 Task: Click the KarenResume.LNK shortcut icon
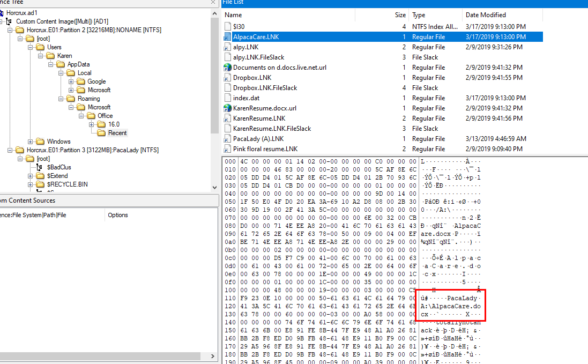[x=227, y=118]
